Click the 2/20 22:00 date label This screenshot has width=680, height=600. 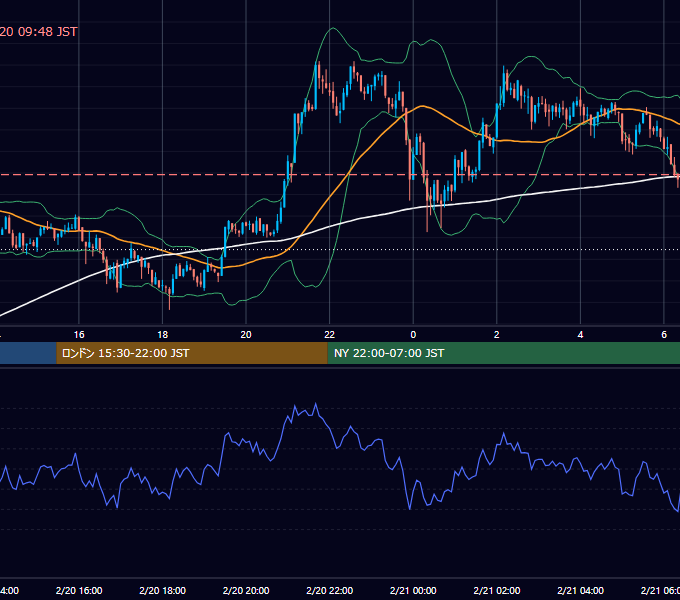(330, 590)
